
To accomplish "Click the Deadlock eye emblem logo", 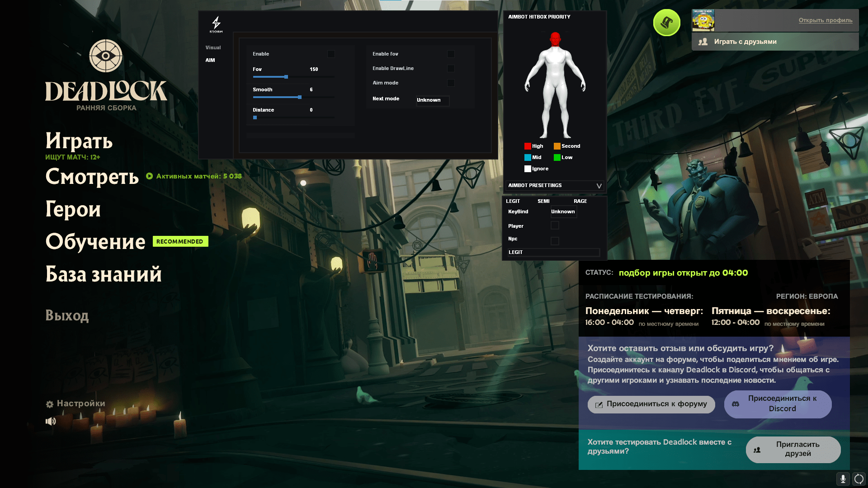I will [x=106, y=56].
